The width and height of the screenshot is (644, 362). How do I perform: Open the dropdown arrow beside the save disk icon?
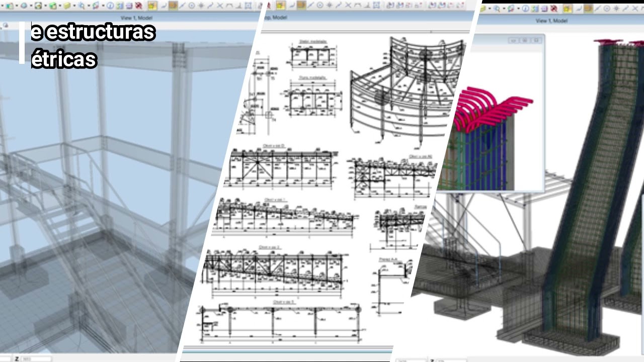coord(45,6)
